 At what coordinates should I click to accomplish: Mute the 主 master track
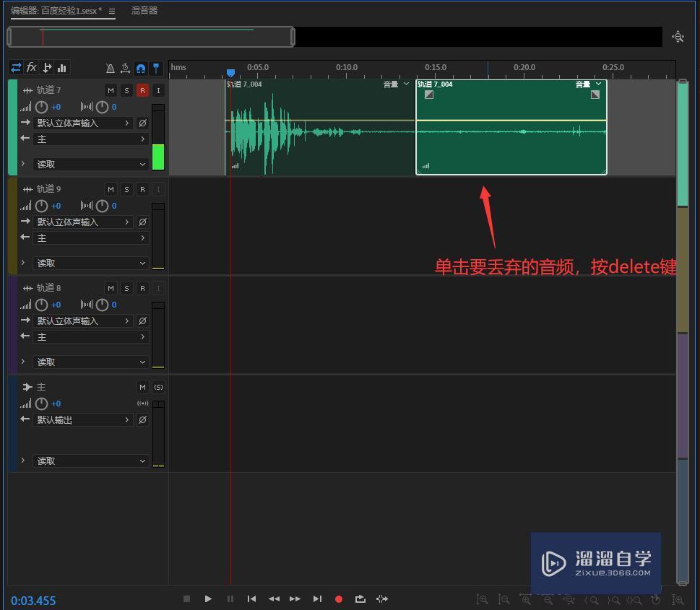click(142, 388)
